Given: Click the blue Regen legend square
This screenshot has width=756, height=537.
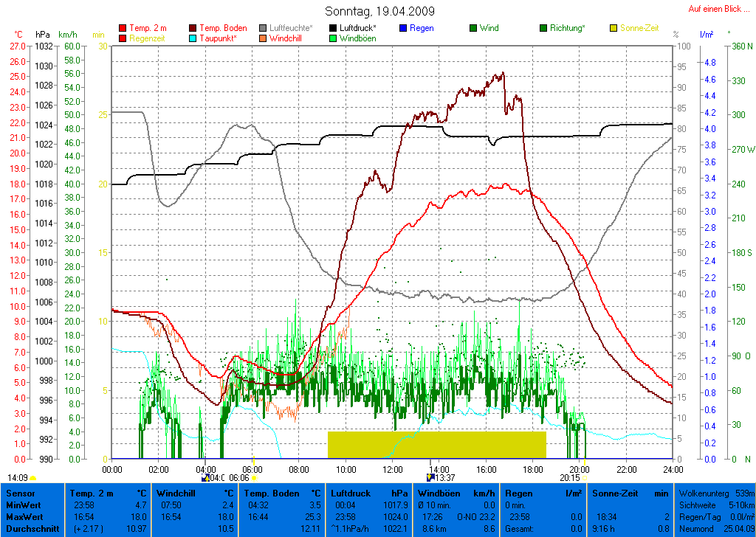Looking at the screenshot, I should click(404, 29).
